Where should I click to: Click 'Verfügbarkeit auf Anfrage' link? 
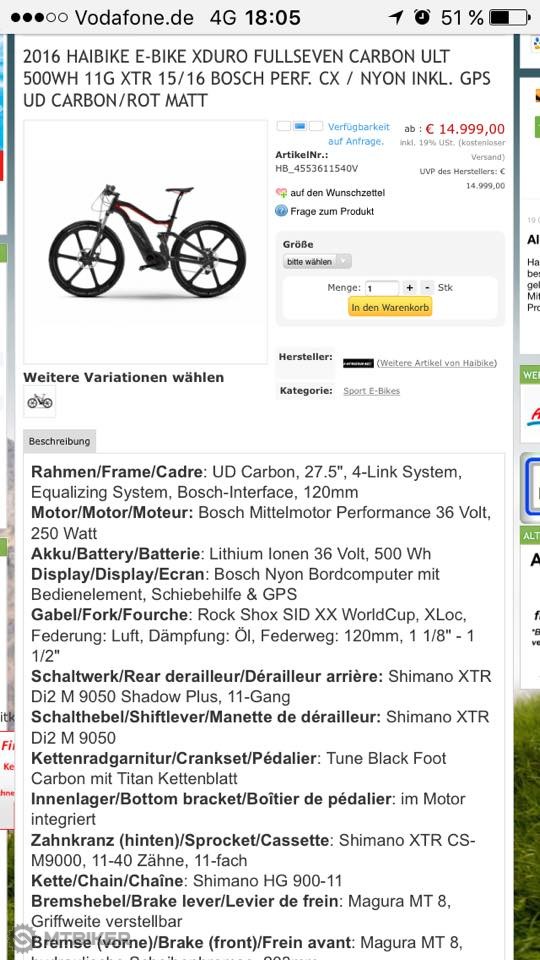359,134
